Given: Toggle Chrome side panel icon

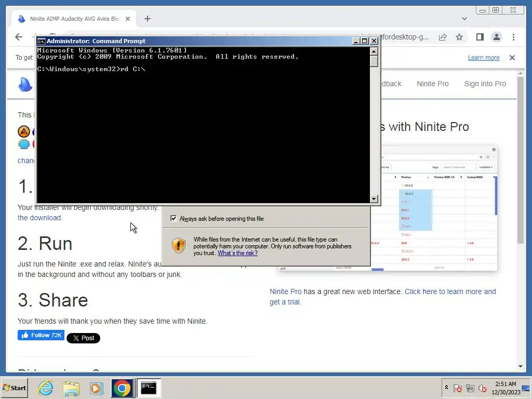Looking at the screenshot, I should pyautogui.click(x=480, y=37).
